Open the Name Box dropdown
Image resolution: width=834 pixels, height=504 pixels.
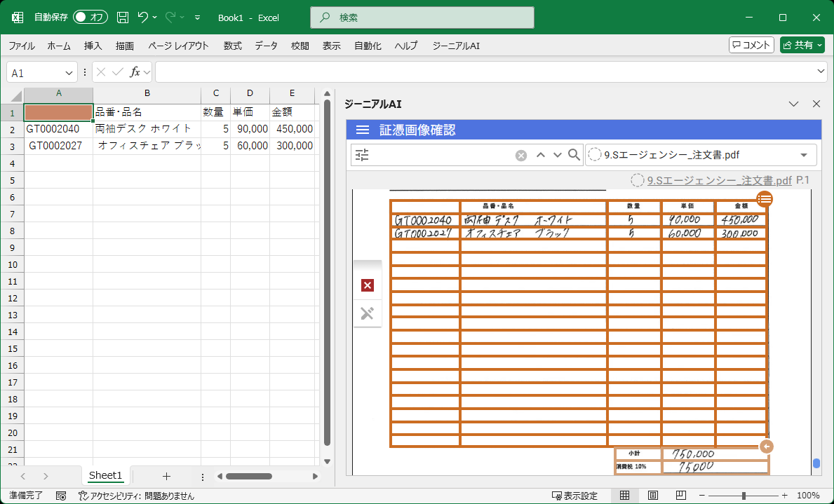[69, 71]
